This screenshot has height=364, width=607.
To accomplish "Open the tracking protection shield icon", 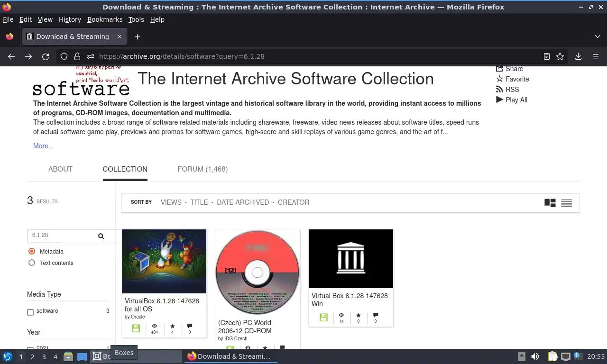I will point(64,56).
